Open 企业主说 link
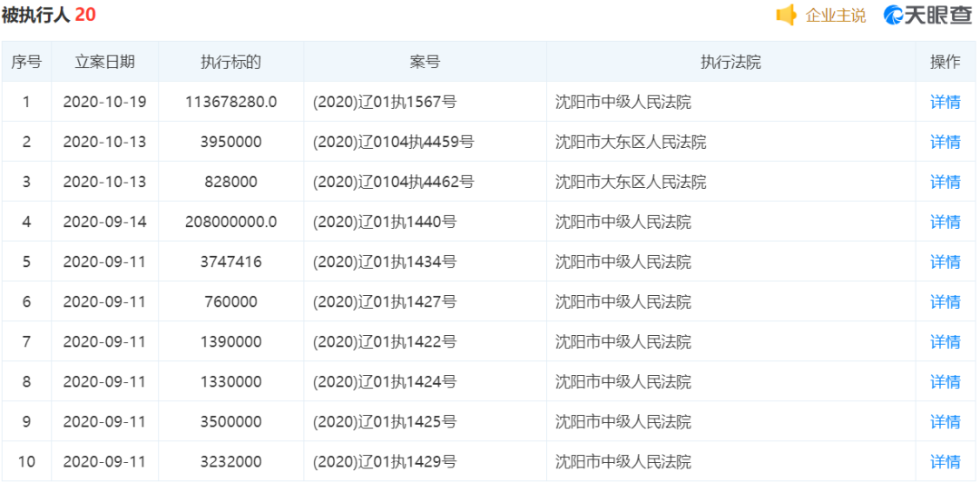 [x=836, y=15]
